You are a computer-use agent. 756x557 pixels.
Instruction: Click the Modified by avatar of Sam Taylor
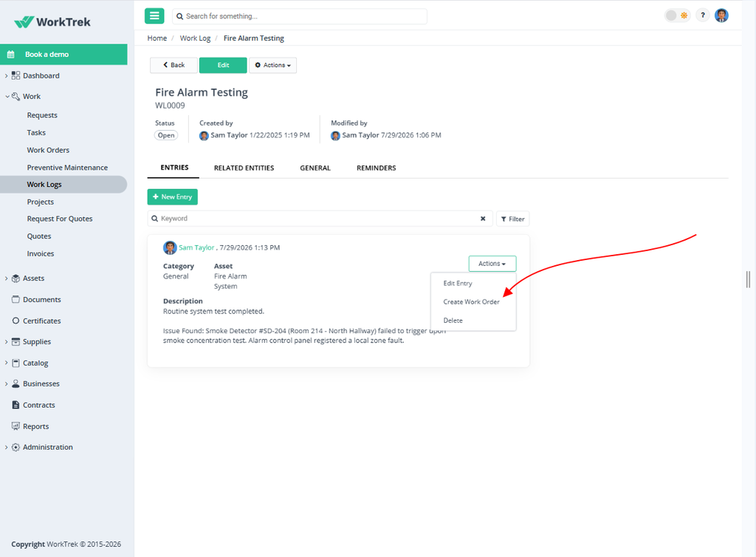[x=336, y=136]
